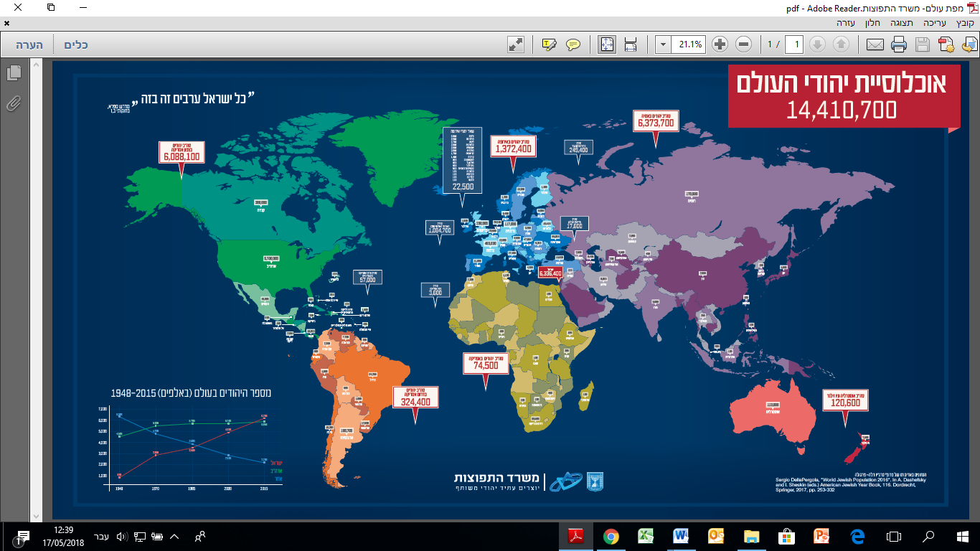
Task: Toggle fit to window width scrolling
Action: coord(631,44)
